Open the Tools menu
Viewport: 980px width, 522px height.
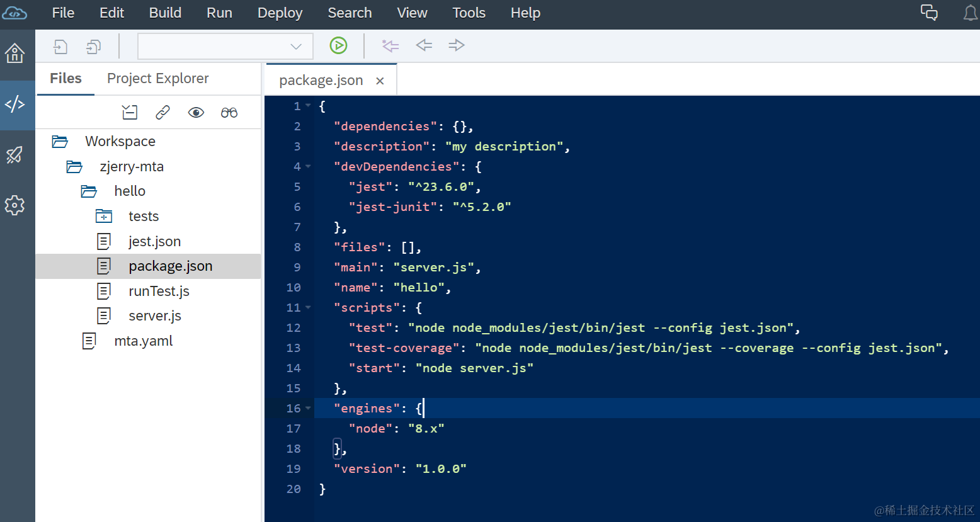(469, 13)
